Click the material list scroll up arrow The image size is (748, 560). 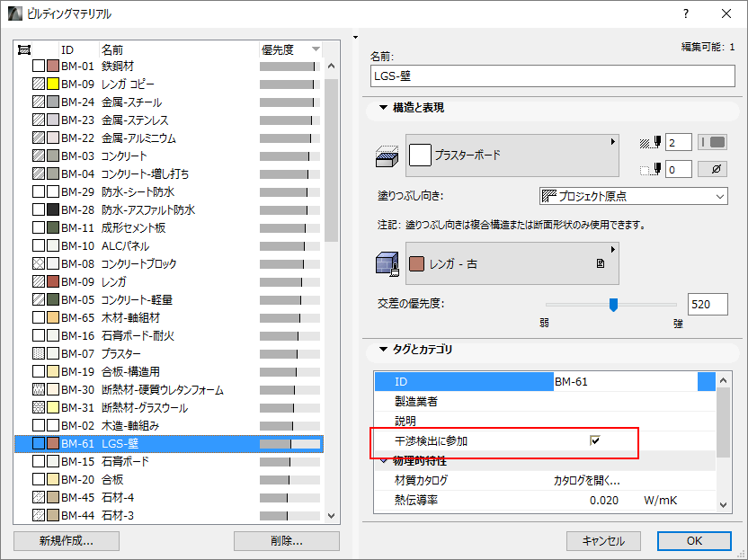[332, 66]
